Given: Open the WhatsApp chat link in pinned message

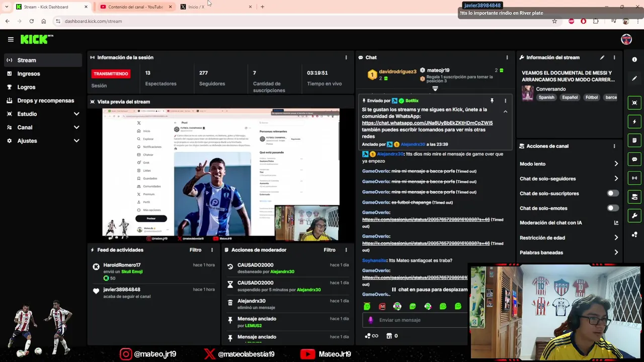Looking at the screenshot, I should click(x=427, y=123).
